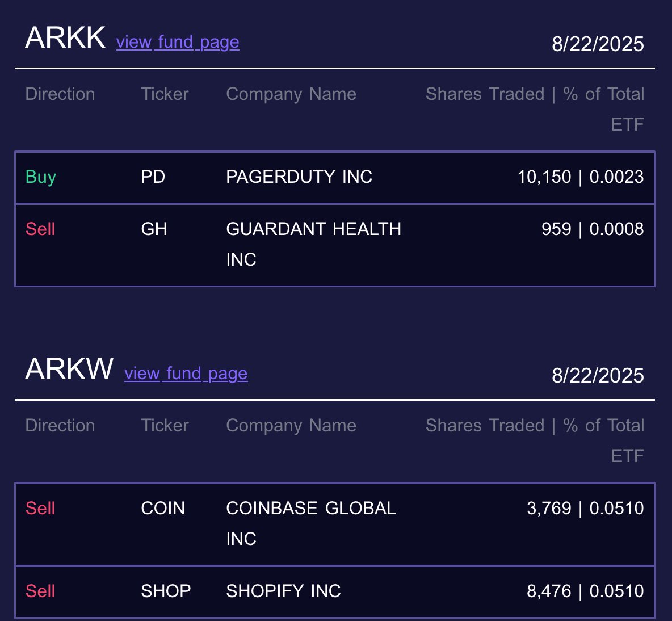Click the Sell label in the Coinbase row
672x621 pixels.
(x=40, y=509)
